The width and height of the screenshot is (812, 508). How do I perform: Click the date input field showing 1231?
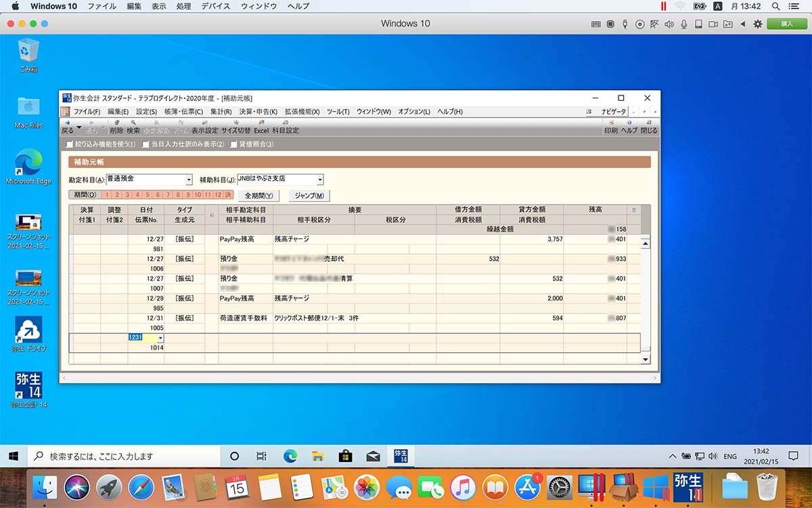142,337
